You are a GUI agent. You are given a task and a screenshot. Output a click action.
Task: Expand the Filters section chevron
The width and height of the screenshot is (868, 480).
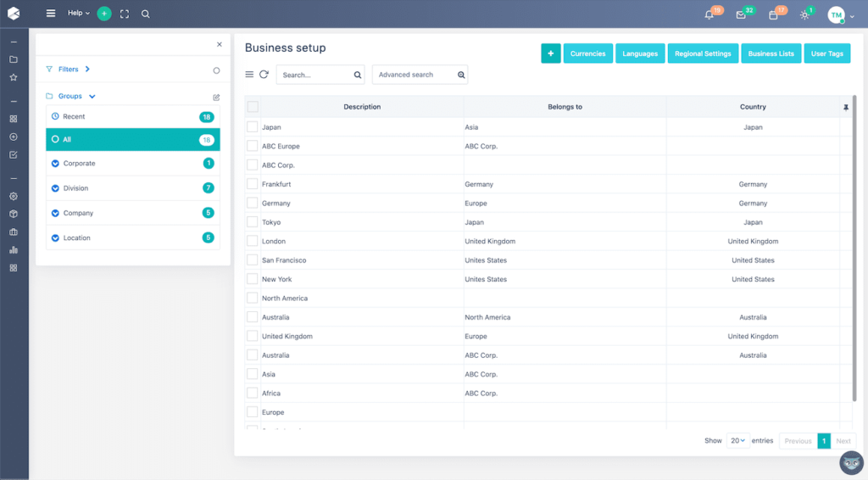pos(87,70)
